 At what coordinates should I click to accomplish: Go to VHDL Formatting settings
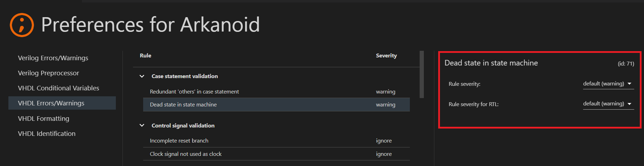click(43, 119)
